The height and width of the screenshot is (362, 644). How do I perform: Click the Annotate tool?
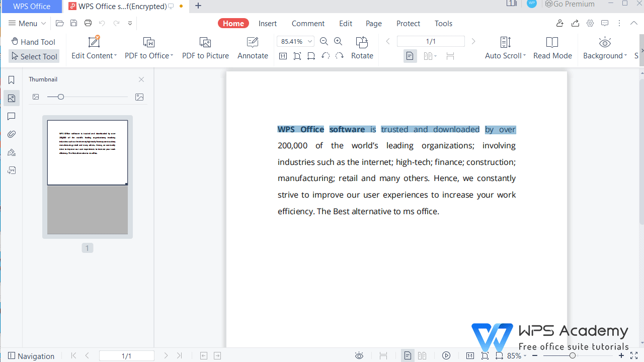click(253, 49)
